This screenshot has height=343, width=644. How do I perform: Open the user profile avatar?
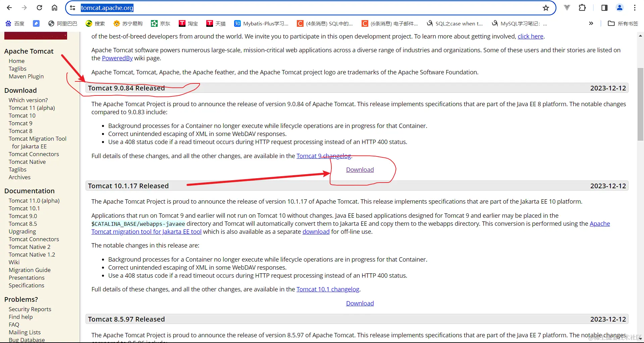pyautogui.click(x=620, y=8)
